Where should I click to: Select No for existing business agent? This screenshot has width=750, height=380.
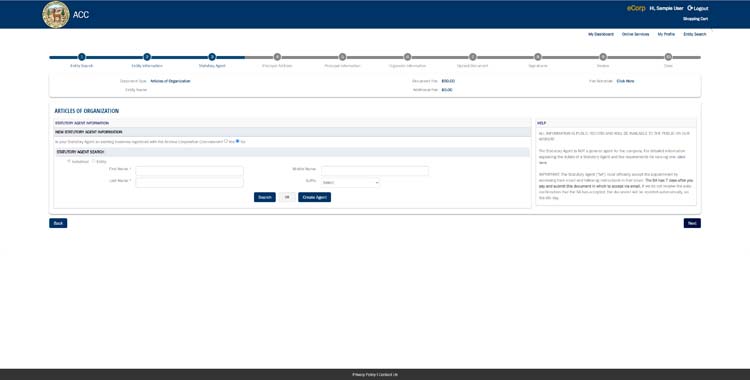coord(238,141)
